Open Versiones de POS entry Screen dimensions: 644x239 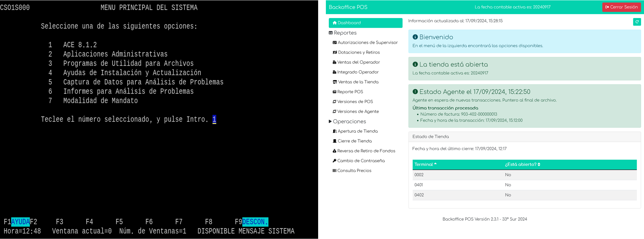point(355,102)
